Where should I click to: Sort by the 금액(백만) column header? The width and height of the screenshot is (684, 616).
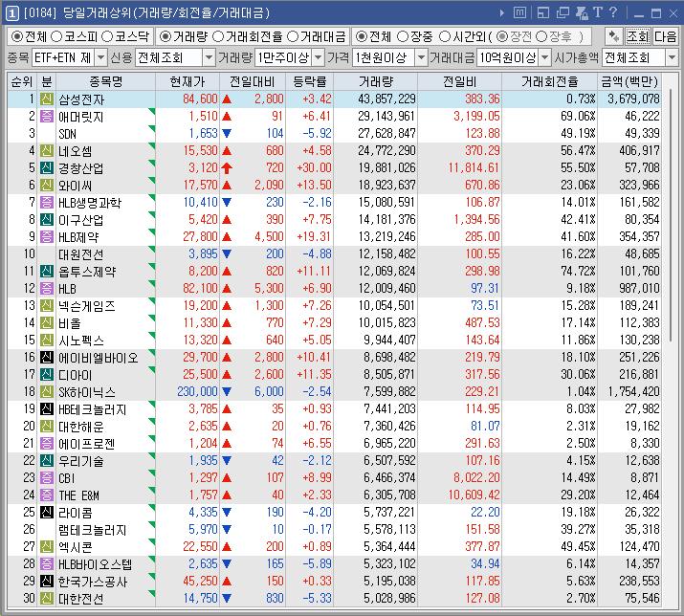pos(629,81)
